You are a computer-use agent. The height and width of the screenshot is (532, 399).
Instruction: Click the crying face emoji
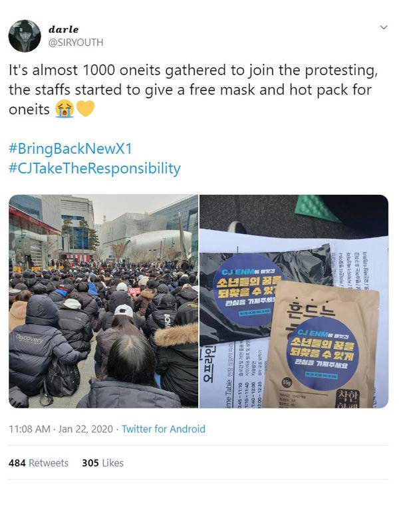(x=65, y=109)
